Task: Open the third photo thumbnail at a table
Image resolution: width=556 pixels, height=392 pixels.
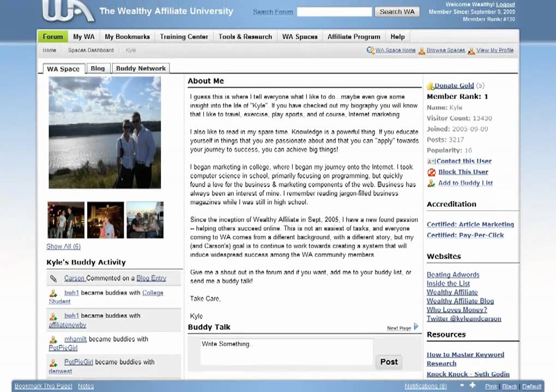Action: tap(145, 220)
